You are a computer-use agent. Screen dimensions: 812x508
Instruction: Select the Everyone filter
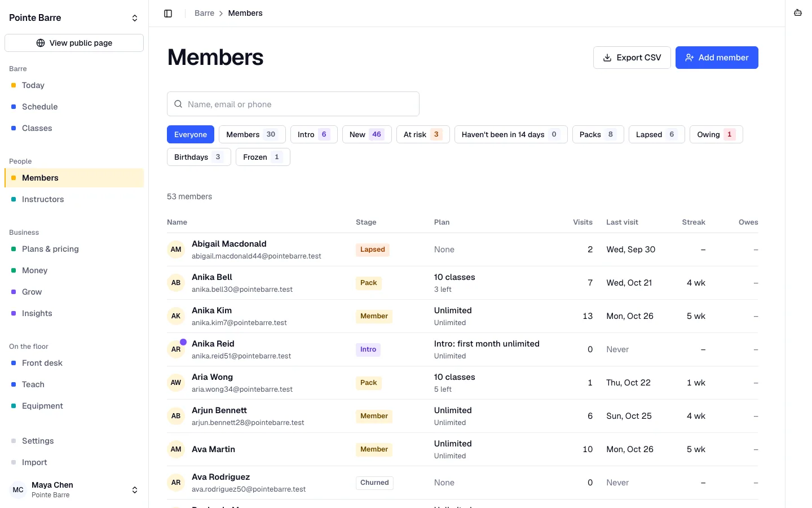[191, 134]
